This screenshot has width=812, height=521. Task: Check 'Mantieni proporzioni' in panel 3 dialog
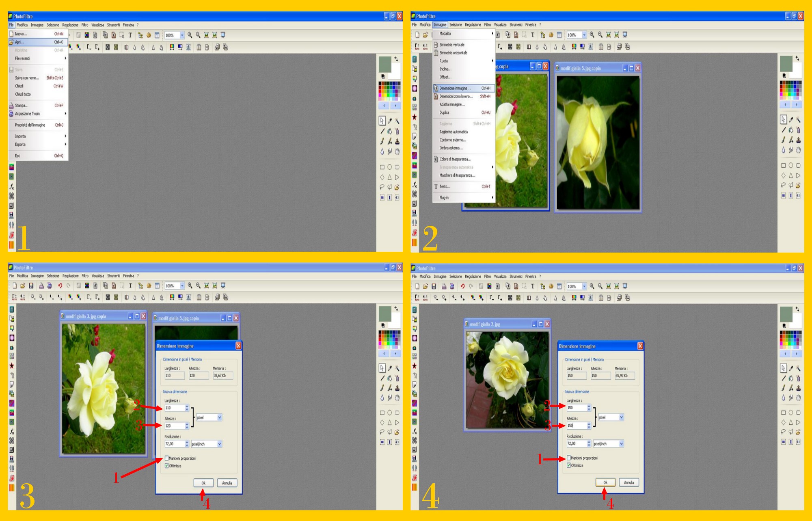point(167,458)
